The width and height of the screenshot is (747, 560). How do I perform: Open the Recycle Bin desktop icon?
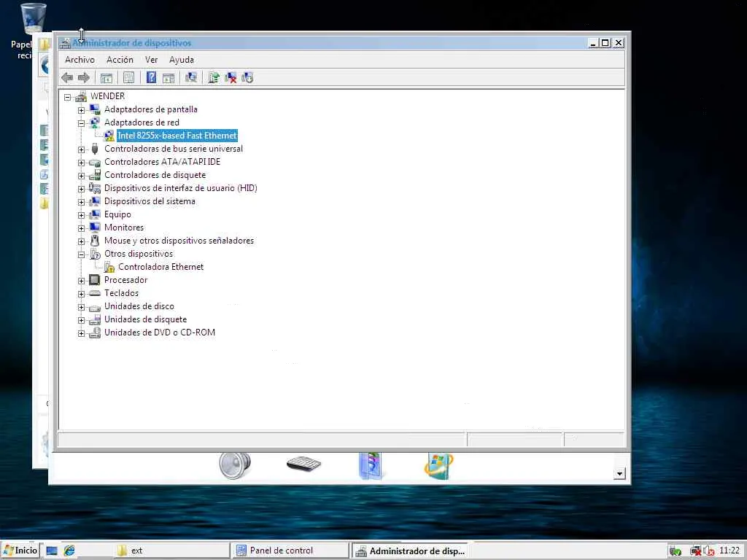(34, 19)
